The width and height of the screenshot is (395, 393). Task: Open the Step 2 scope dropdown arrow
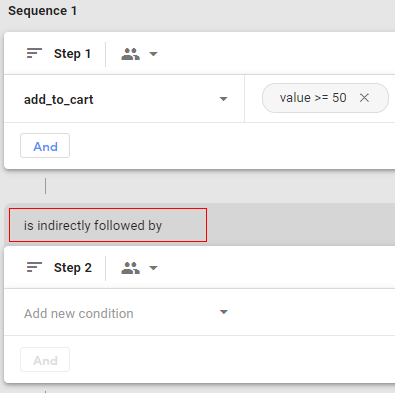153,268
